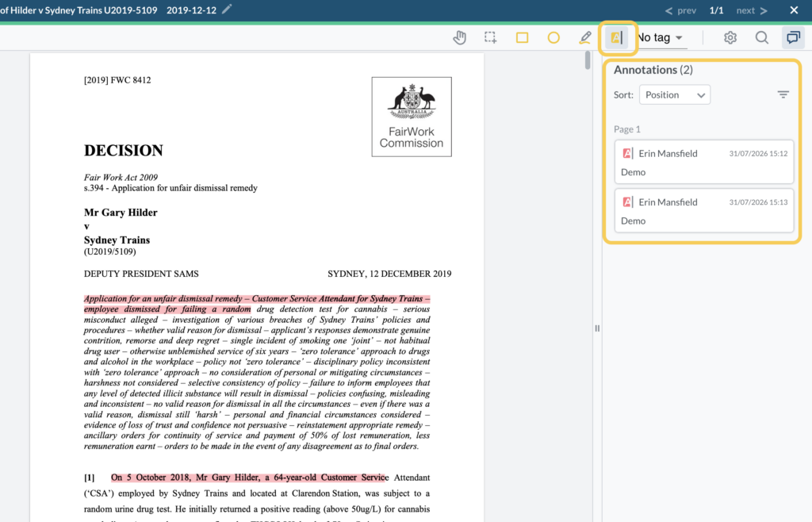Click the '[1]' paragraph number

coord(89,478)
